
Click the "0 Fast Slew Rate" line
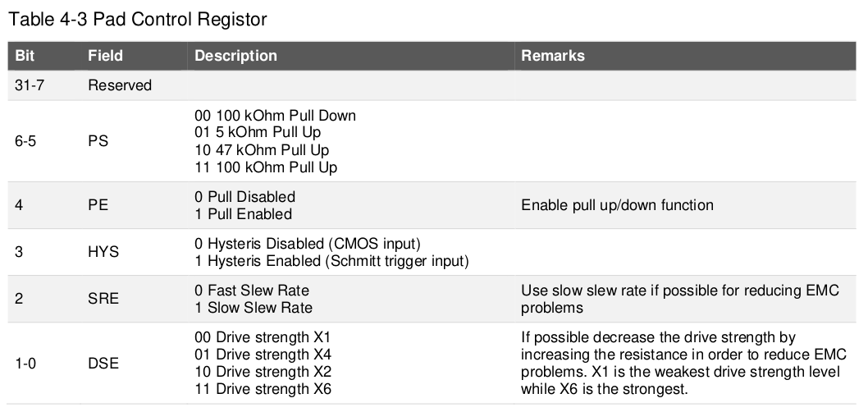[251, 291]
